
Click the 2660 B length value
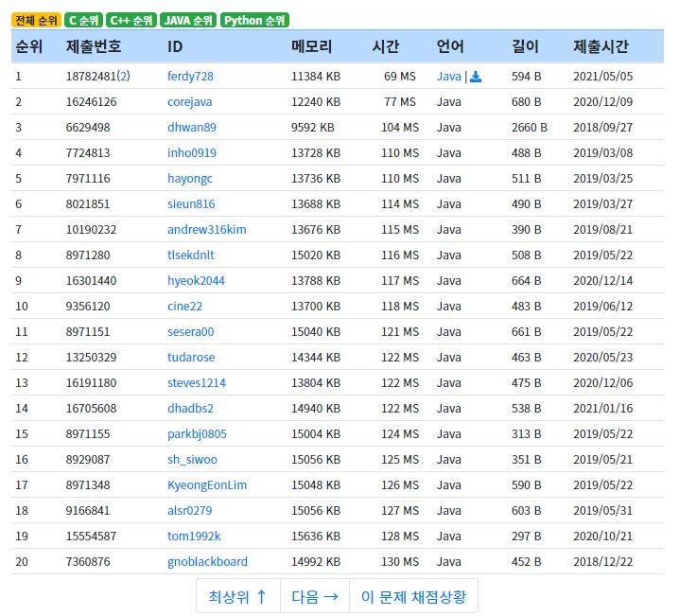(x=530, y=128)
